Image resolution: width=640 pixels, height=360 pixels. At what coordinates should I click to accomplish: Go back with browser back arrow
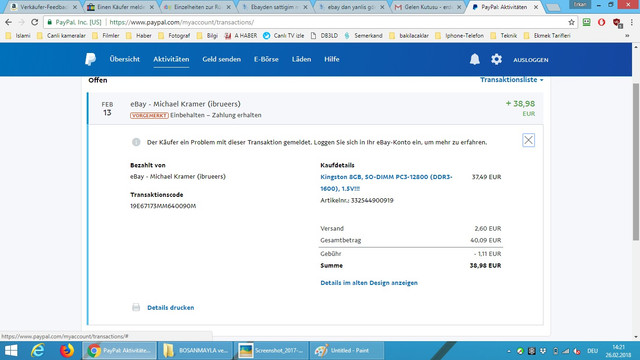click(9, 22)
